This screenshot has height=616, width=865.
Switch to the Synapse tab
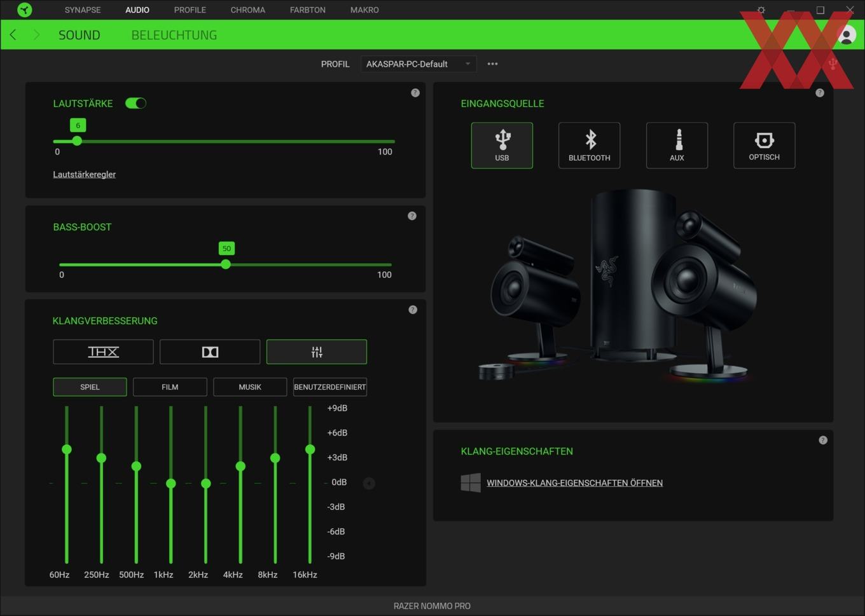(x=83, y=10)
